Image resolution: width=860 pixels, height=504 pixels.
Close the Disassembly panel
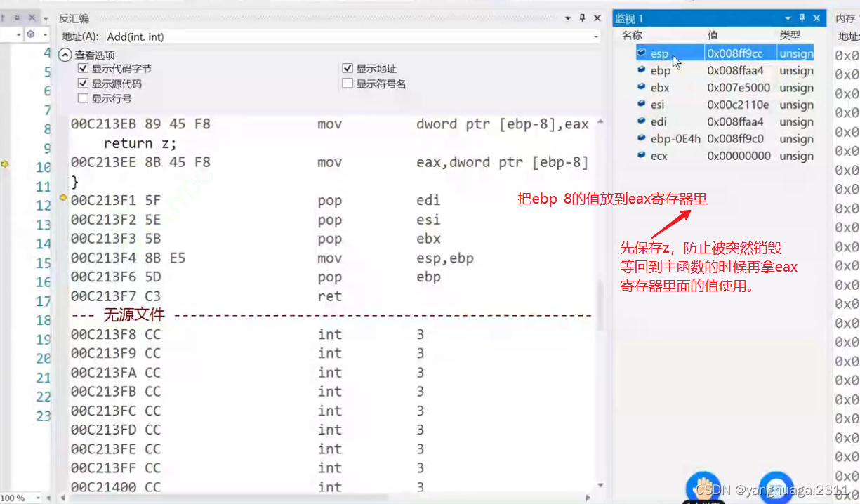click(x=597, y=18)
